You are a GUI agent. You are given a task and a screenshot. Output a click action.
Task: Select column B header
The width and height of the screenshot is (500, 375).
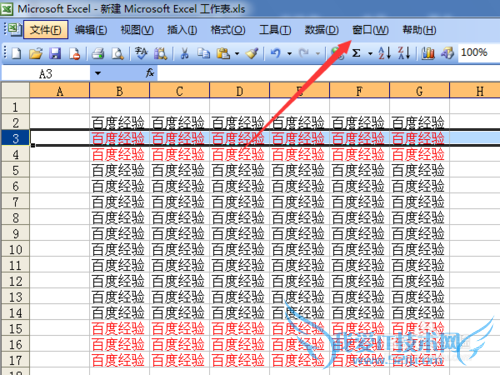tap(120, 91)
